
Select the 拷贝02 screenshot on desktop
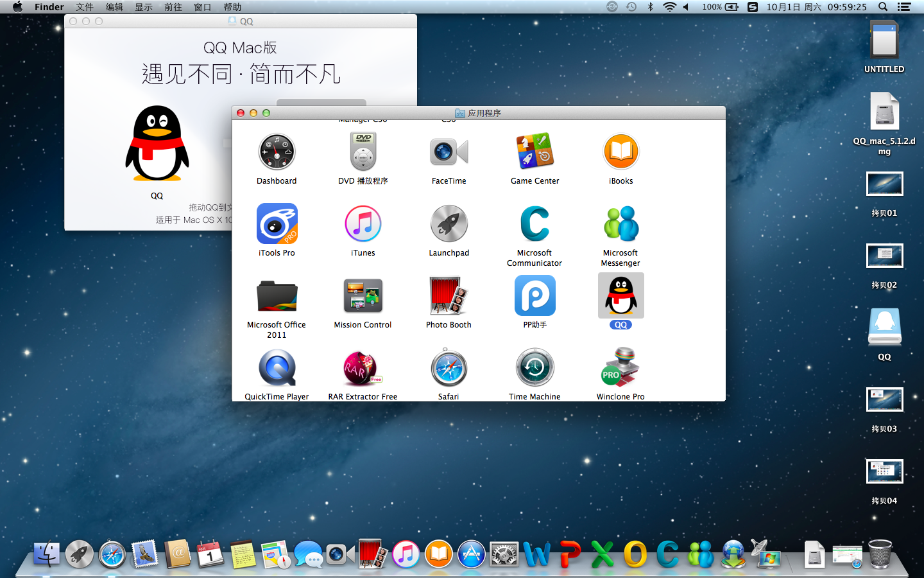[x=884, y=256]
